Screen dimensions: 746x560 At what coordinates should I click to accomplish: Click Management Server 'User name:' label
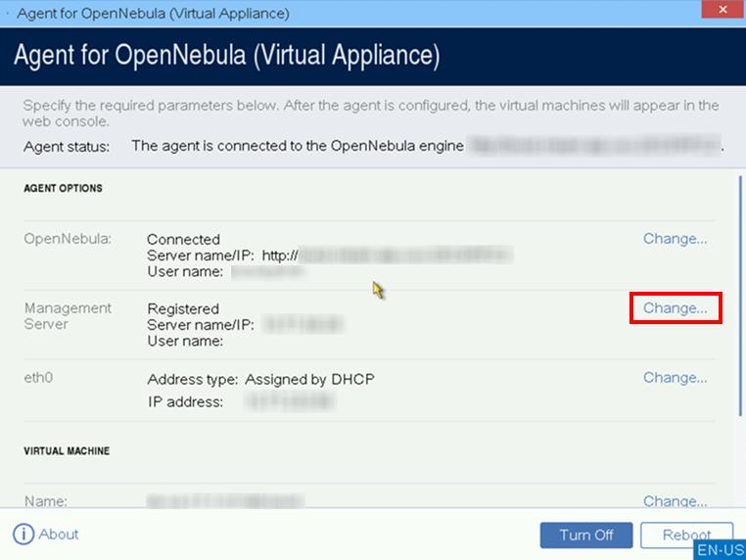[185, 341]
